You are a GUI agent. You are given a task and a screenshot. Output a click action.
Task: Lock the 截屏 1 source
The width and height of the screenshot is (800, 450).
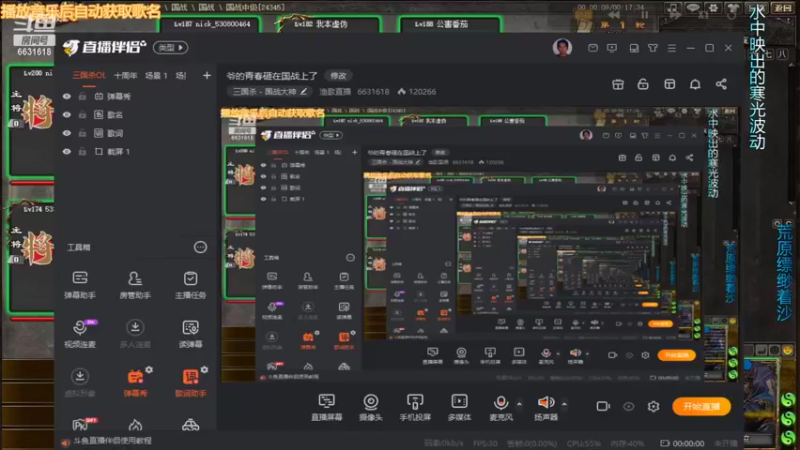82,152
